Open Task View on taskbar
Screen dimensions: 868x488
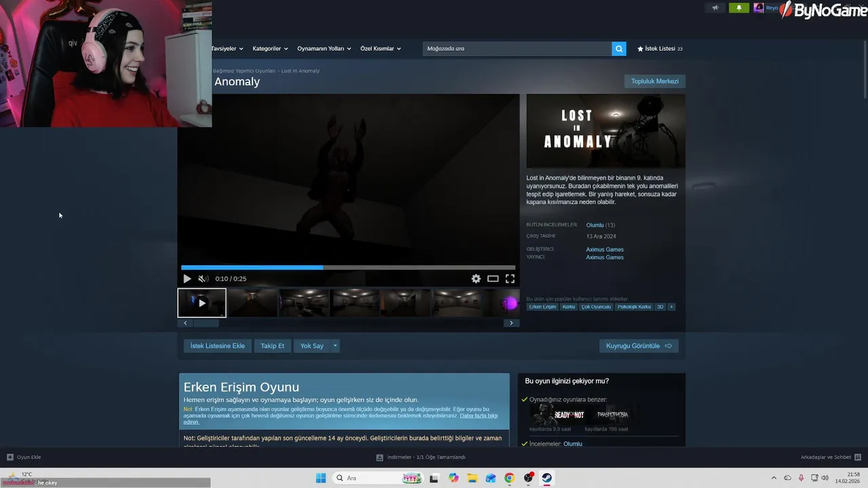tap(435, 478)
